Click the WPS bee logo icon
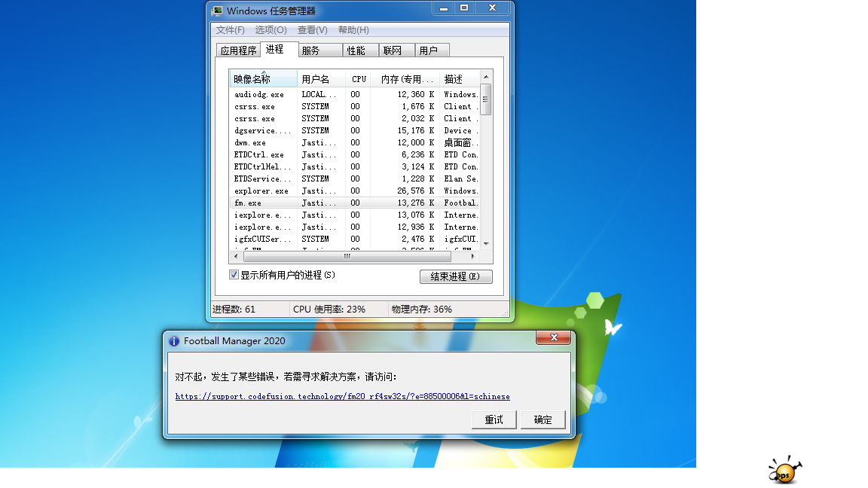This screenshot has width=868, height=488. click(x=785, y=470)
